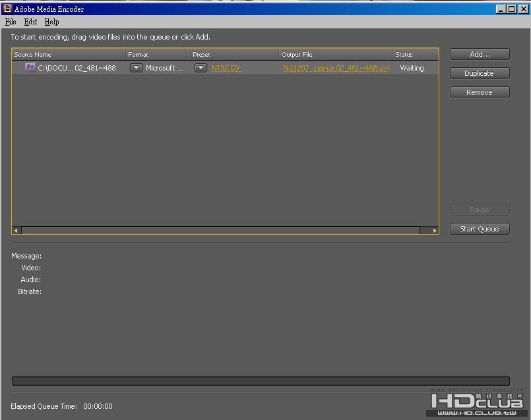Open the File menu
The image size is (531, 420).
pos(11,22)
